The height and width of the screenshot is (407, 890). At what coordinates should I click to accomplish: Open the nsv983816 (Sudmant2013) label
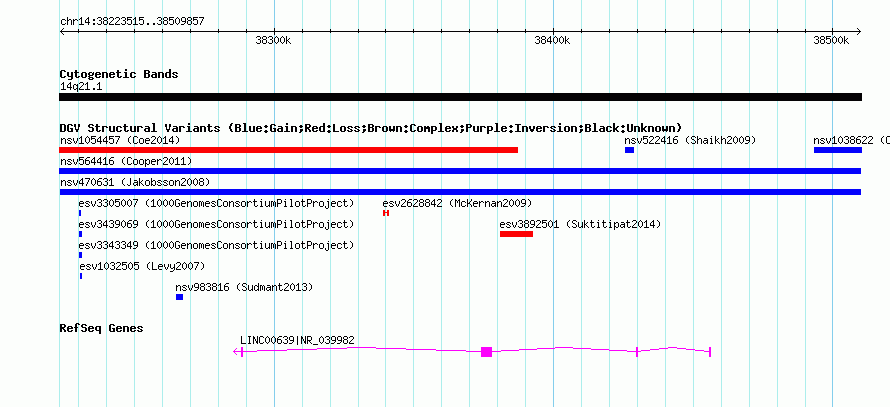(244, 287)
